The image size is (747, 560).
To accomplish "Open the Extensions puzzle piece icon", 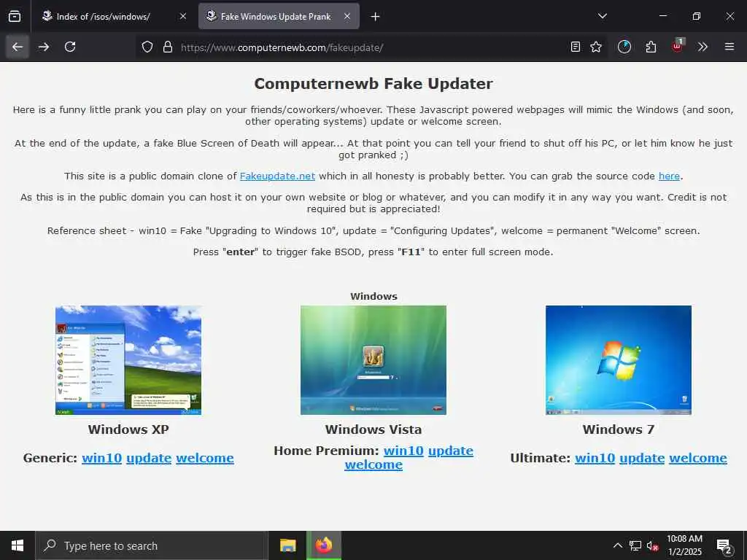I will coord(651,47).
